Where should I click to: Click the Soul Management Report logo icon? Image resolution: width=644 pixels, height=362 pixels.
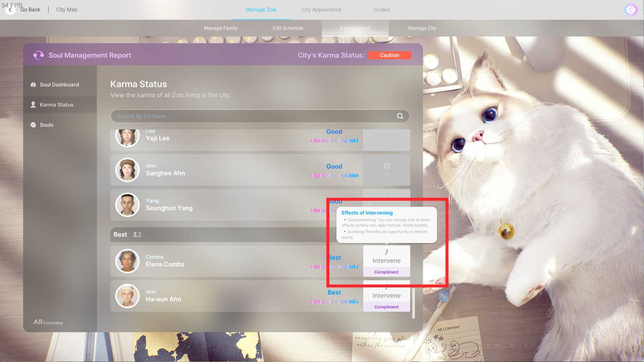(x=38, y=55)
